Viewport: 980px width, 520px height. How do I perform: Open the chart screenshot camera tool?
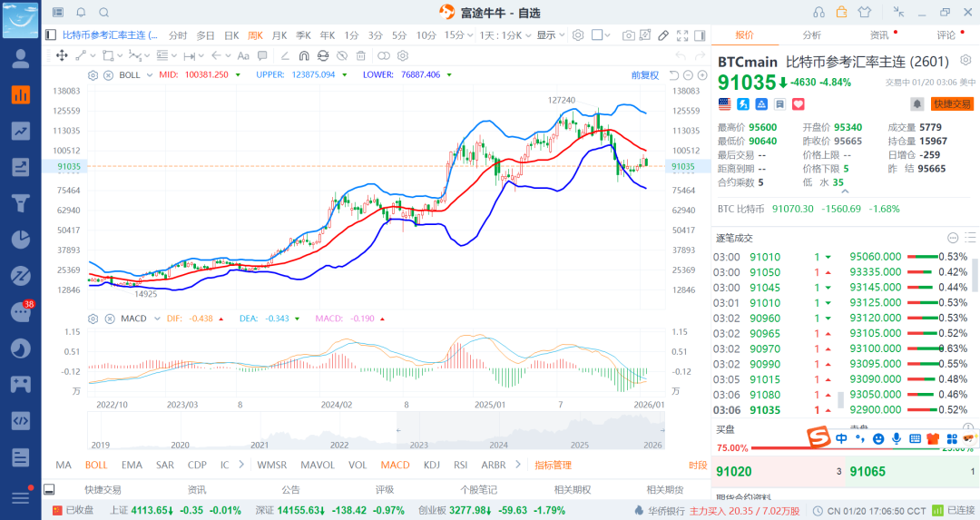[x=629, y=35]
